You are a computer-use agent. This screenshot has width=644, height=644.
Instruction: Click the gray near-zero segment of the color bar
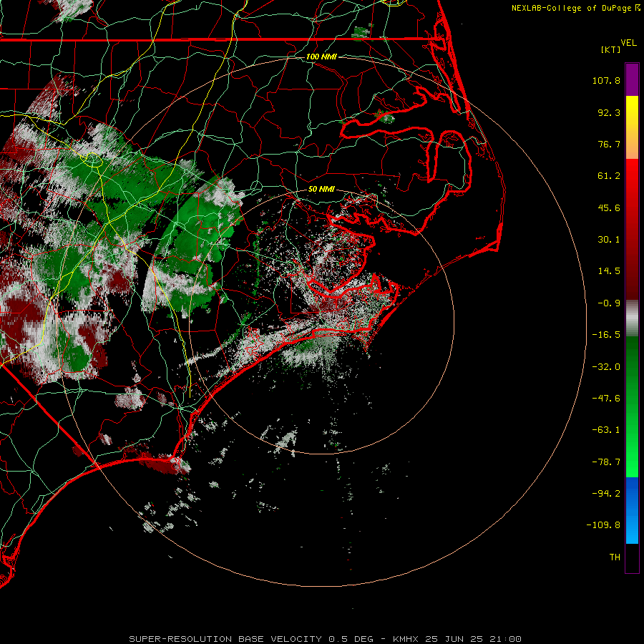point(632,318)
